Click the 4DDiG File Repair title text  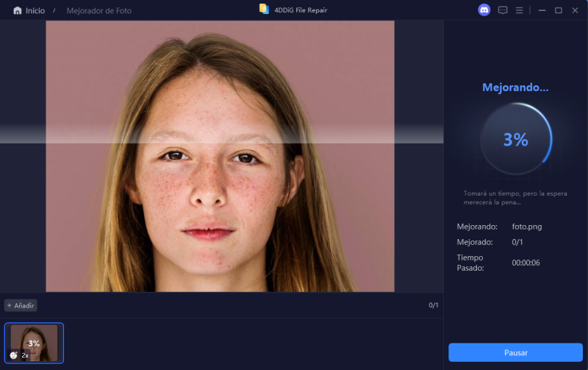tap(301, 10)
